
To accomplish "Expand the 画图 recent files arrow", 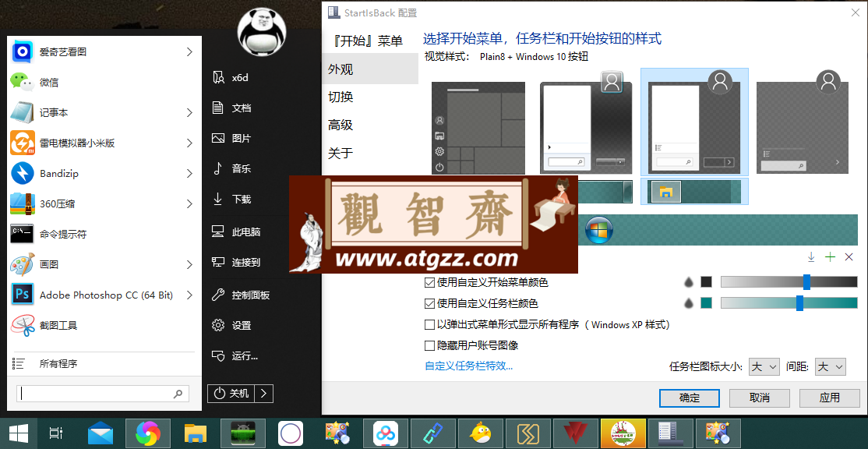I will pyautogui.click(x=189, y=264).
